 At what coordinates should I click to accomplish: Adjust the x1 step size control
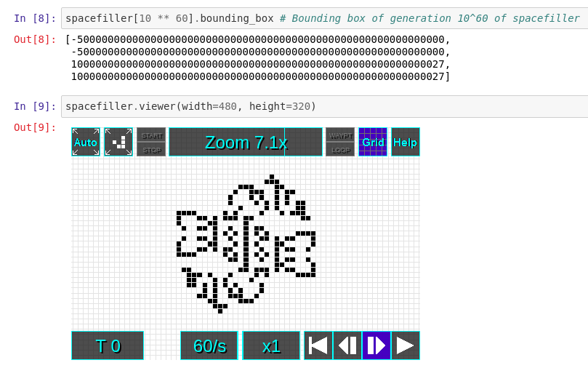271,345
